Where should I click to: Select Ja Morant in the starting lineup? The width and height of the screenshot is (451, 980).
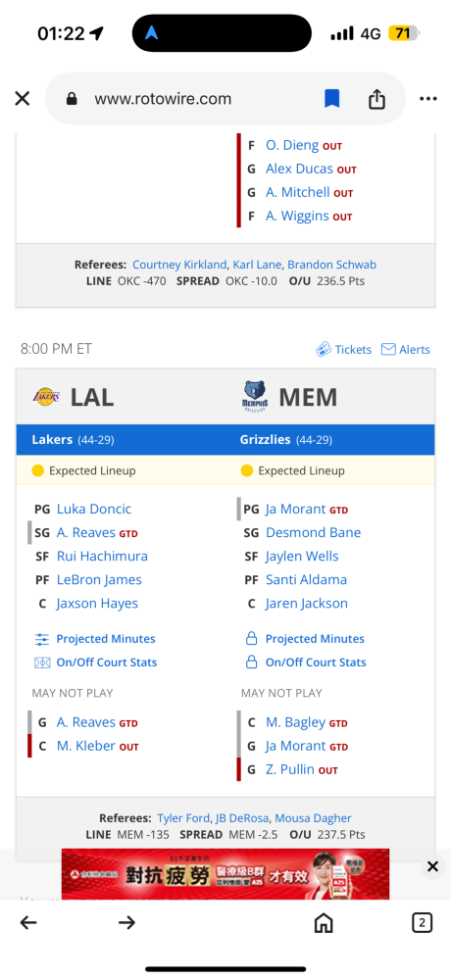tap(296, 509)
